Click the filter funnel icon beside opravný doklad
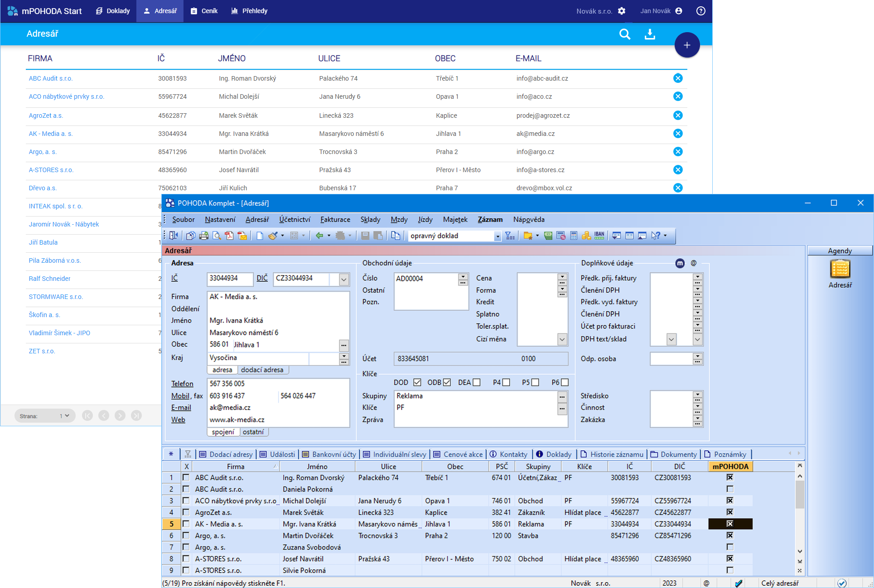874x588 pixels. click(x=510, y=236)
